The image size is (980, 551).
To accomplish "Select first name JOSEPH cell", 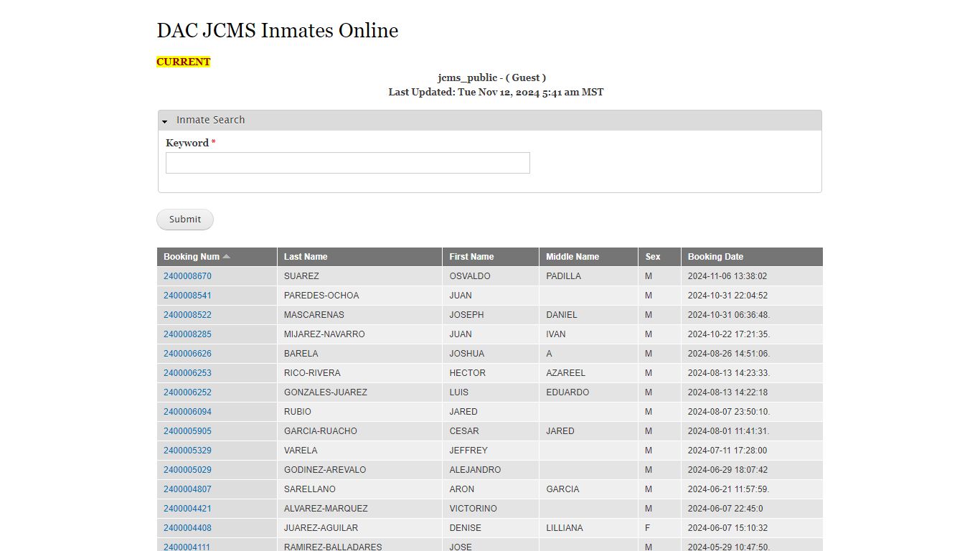I will [491, 315].
